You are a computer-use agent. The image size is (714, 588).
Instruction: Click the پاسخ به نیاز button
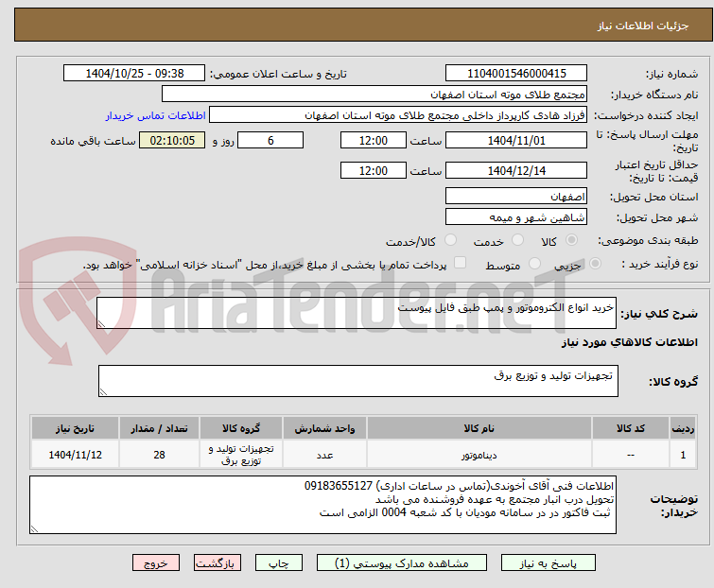548,563
